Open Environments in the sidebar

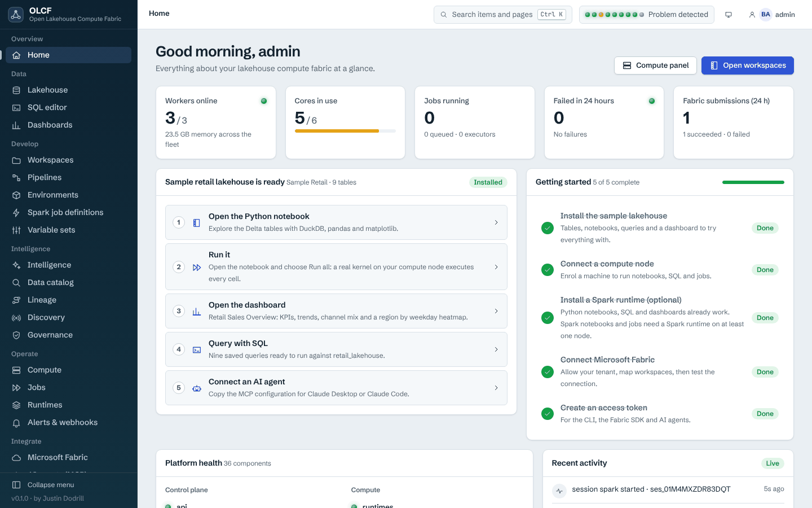(68, 195)
